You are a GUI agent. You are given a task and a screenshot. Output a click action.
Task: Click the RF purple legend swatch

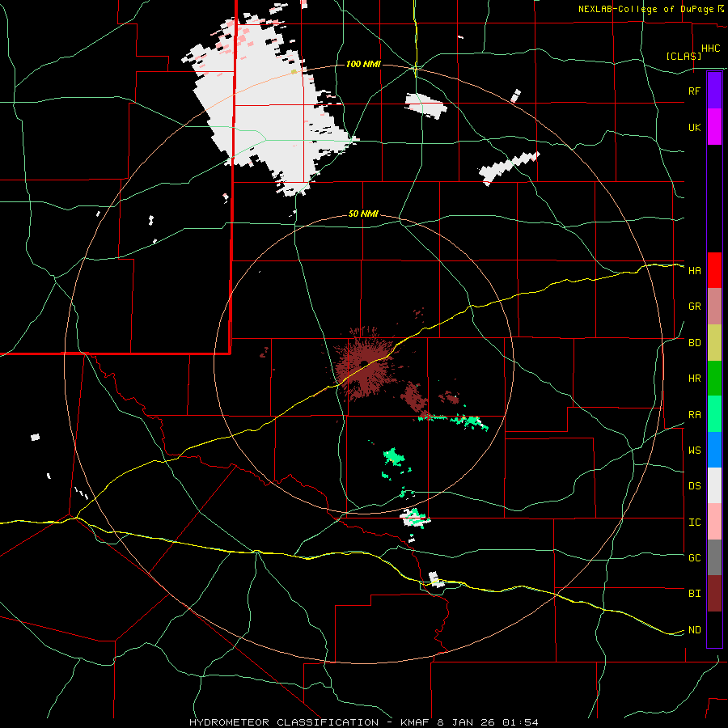pos(714,91)
